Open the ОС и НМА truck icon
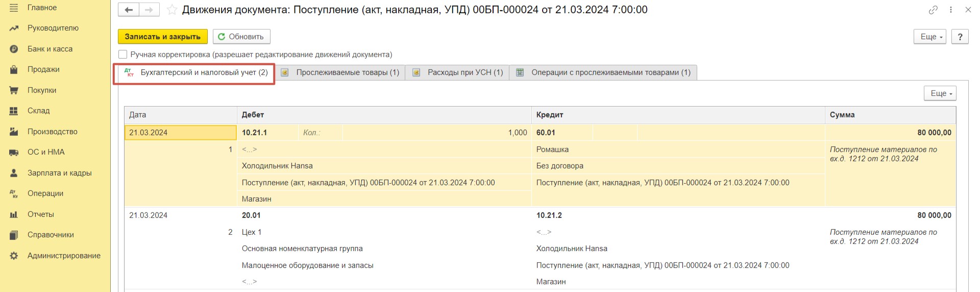The image size is (980, 292). coord(14,152)
